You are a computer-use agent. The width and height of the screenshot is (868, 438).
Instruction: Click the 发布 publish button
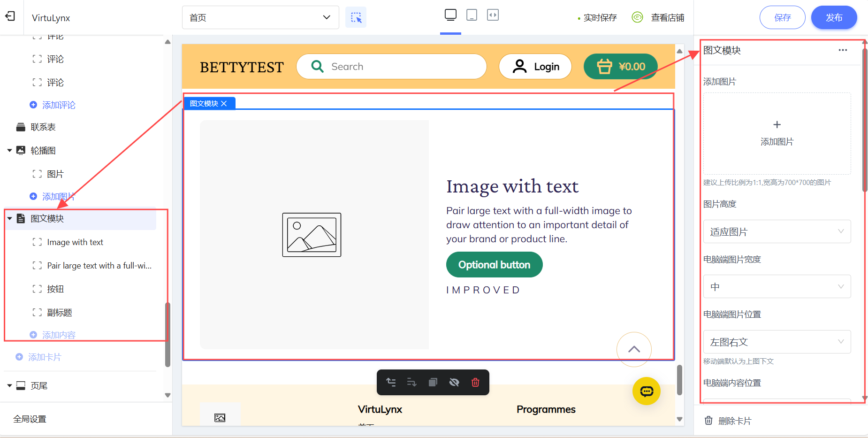834,17
